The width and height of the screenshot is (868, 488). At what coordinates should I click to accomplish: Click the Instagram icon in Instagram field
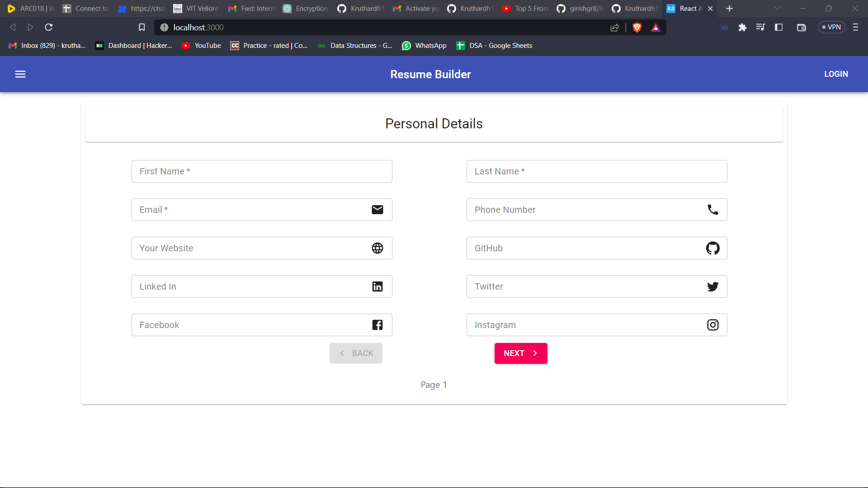click(712, 324)
